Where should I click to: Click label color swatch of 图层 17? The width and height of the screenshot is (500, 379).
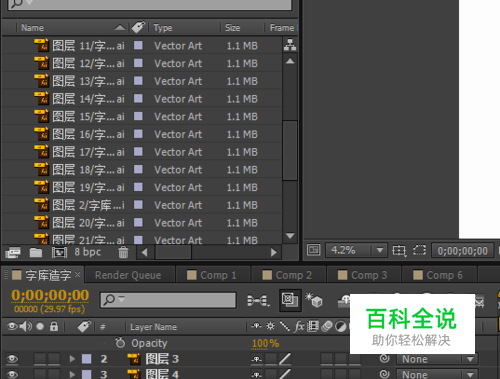(138, 152)
